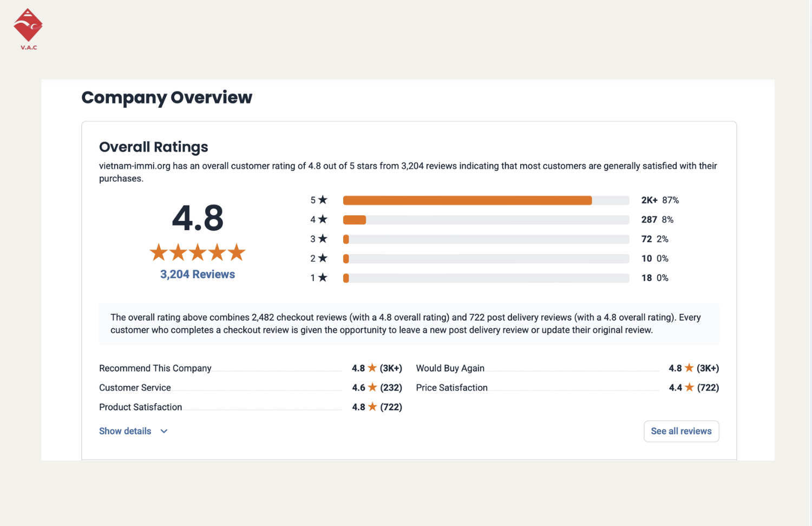Click the 2K+ 87% count label

659,200
